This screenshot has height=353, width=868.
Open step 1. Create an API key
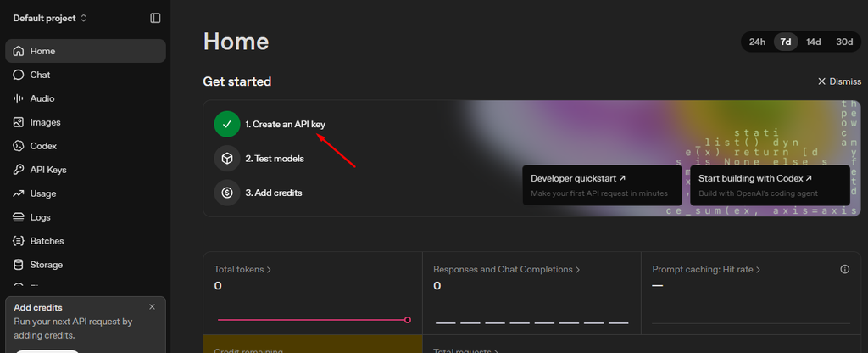[x=286, y=125]
